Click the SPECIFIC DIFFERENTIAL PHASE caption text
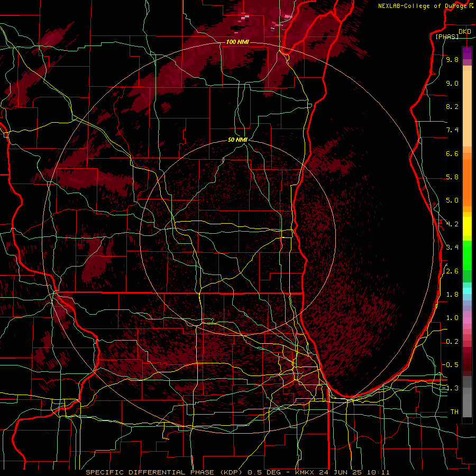The height and width of the screenshot is (476, 476). coord(150,472)
